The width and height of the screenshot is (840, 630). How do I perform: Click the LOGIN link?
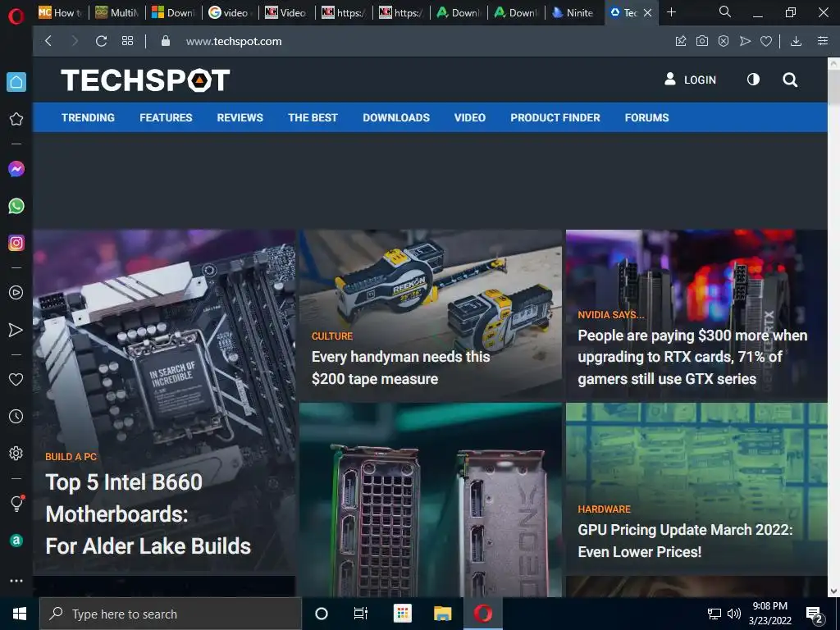[690, 80]
